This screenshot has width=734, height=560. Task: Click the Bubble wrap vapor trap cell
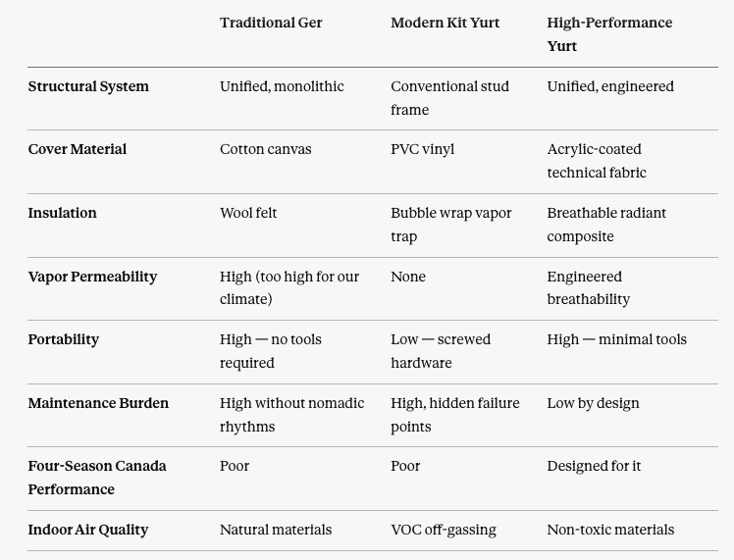[x=451, y=225]
